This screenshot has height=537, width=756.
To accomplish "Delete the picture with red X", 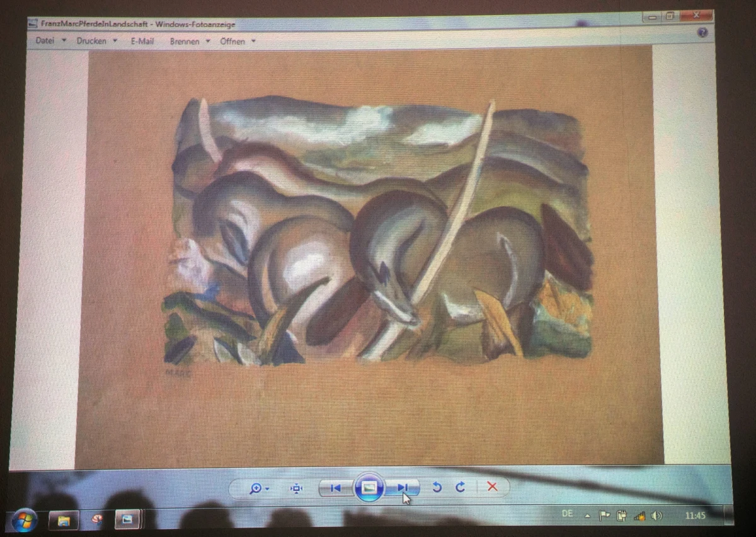I will [493, 487].
